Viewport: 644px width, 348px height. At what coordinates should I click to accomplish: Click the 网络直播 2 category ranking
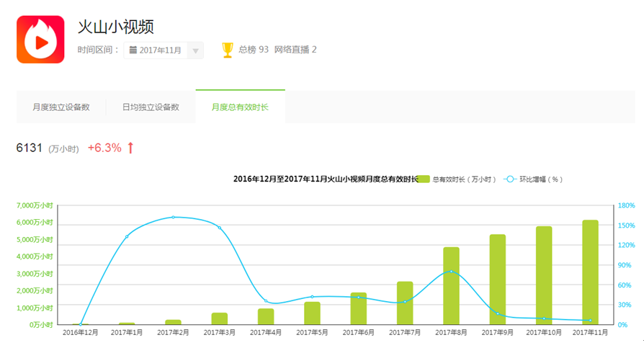(295, 50)
